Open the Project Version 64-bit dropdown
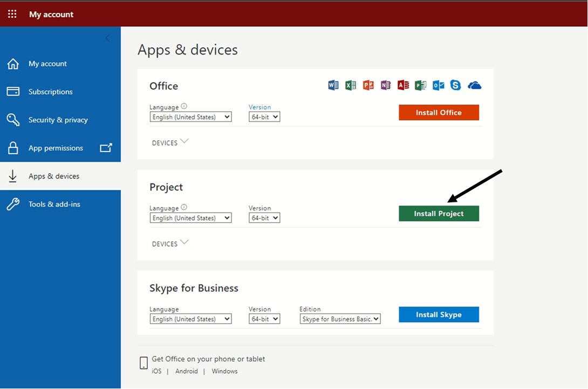The width and height of the screenshot is (588, 389). (x=264, y=218)
